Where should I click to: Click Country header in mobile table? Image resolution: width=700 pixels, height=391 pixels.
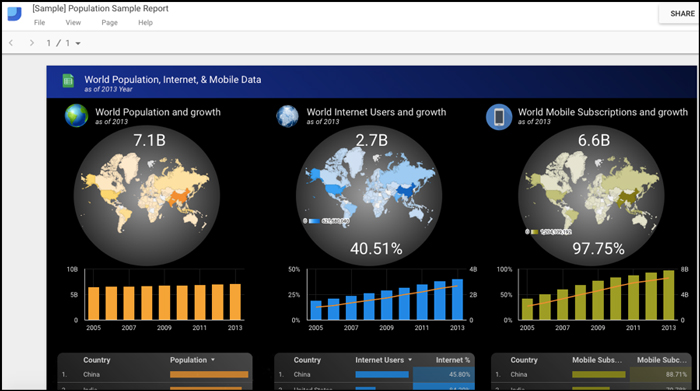524,360
